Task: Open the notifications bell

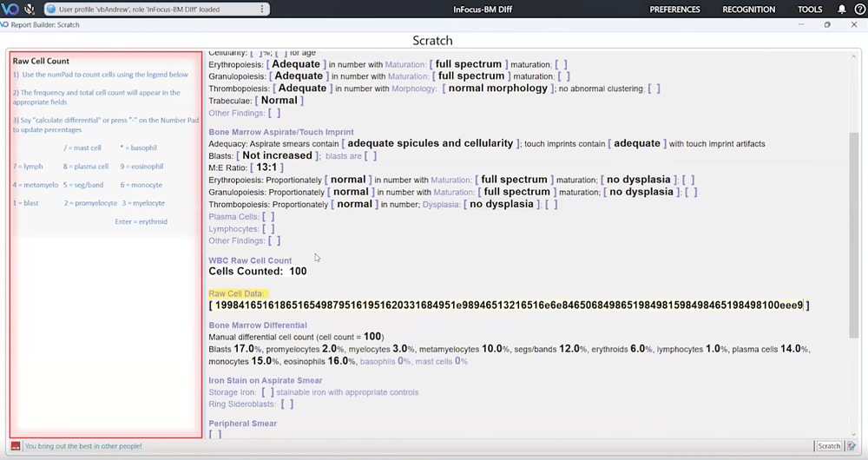Action: point(841,10)
